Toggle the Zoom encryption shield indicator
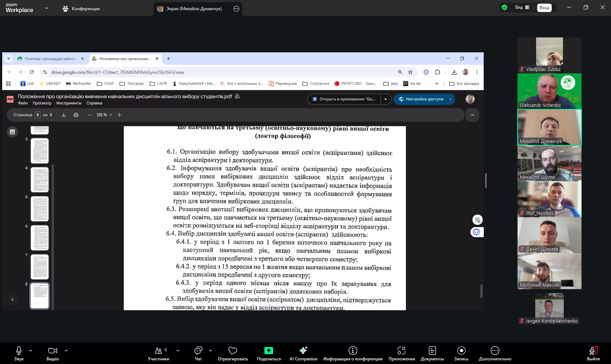Image resolution: width=611 pixels, height=364 pixels. pos(504,8)
